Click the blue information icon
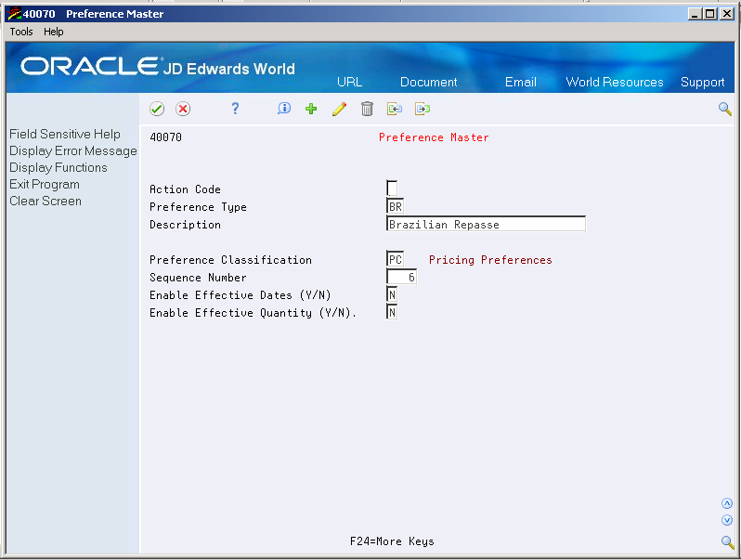 tap(284, 109)
